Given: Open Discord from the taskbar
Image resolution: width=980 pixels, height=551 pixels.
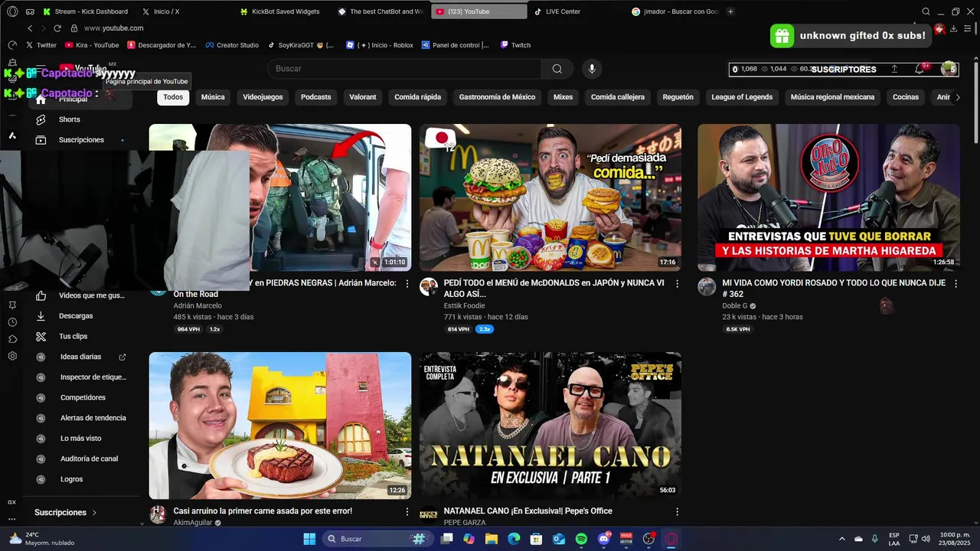Looking at the screenshot, I should (604, 539).
